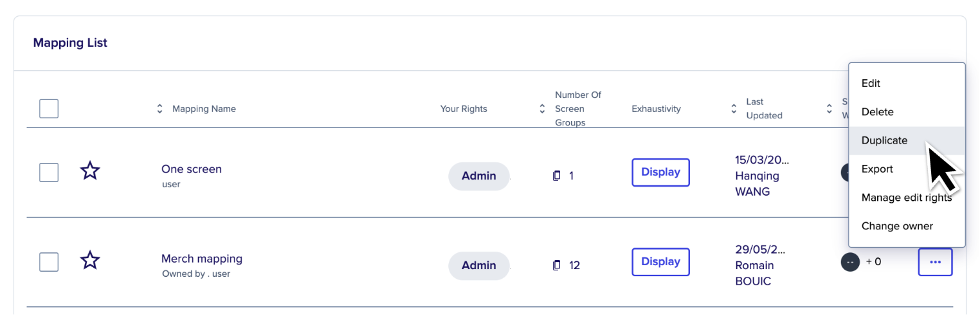Open Manage edit rights menu option
980x327 pixels.
[x=907, y=198]
